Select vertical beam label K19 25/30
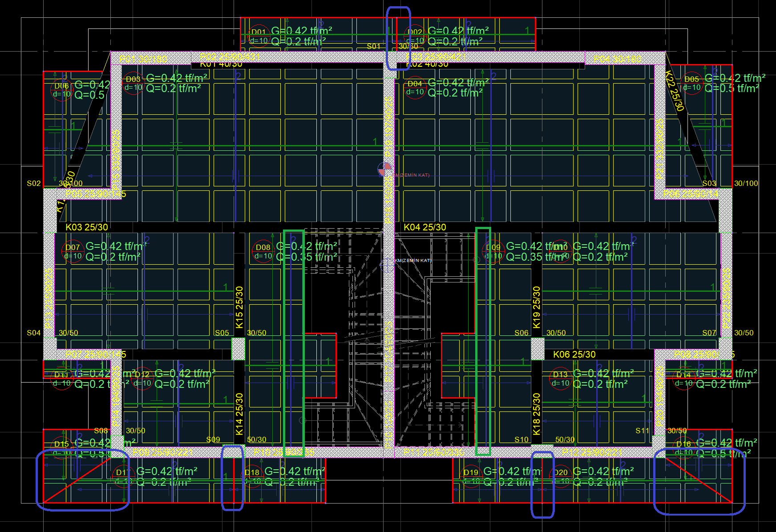776x532 pixels. pos(537,307)
